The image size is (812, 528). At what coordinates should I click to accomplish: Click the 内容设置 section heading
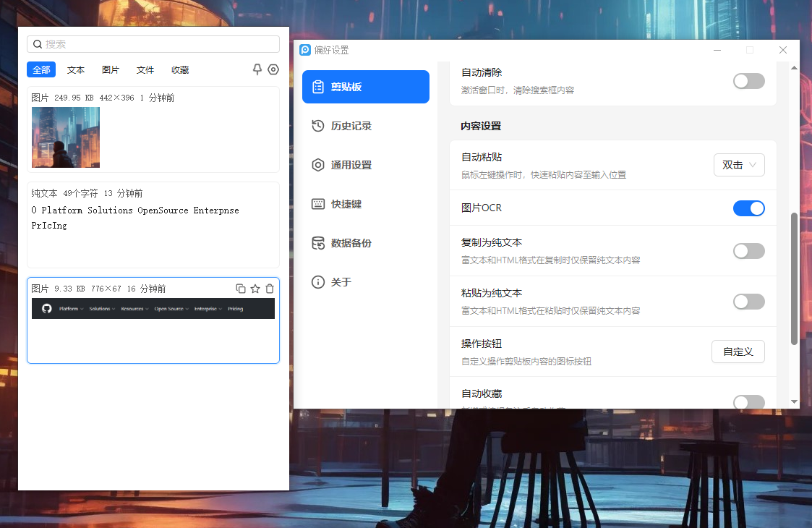tap(481, 126)
